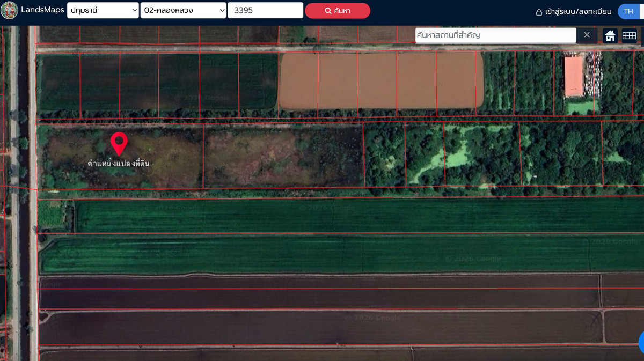Viewport: 644px width, 361px height.
Task: Expand the 02-คลองหลวง district dropdown
Action: [183, 10]
